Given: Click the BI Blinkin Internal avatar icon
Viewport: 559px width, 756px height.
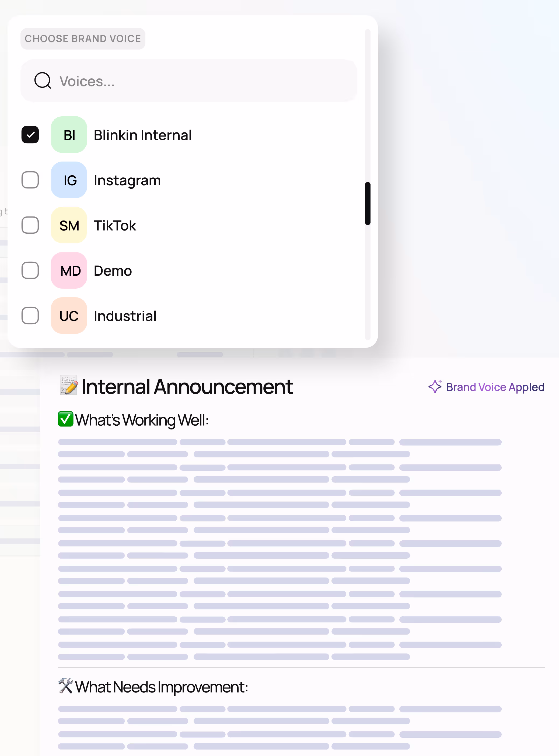Looking at the screenshot, I should click(69, 135).
